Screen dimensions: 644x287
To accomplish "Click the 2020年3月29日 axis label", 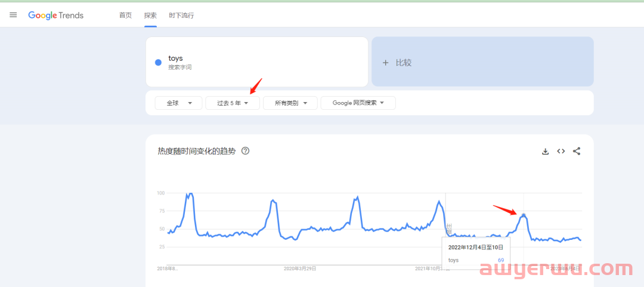I will pos(300,269).
